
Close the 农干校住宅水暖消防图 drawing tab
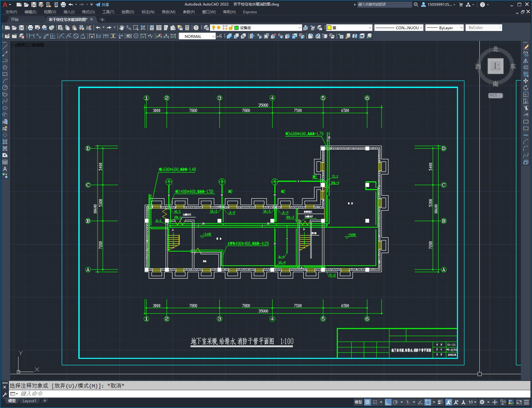pos(91,19)
